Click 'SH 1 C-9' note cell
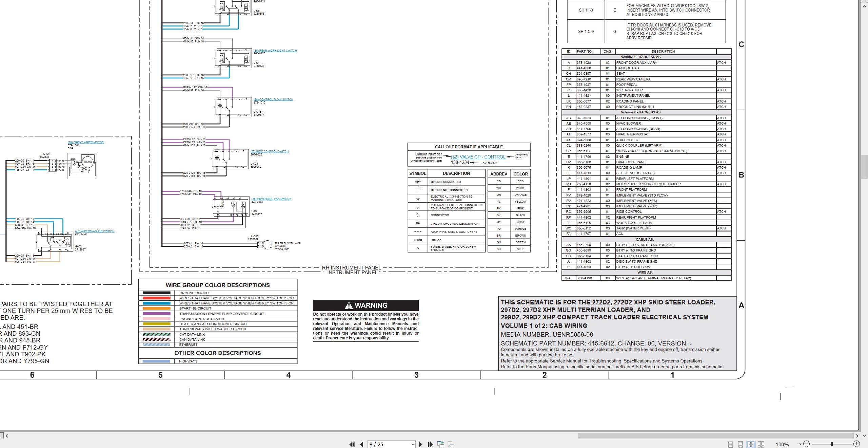Viewport: 868px width, 448px height. (586, 32)
